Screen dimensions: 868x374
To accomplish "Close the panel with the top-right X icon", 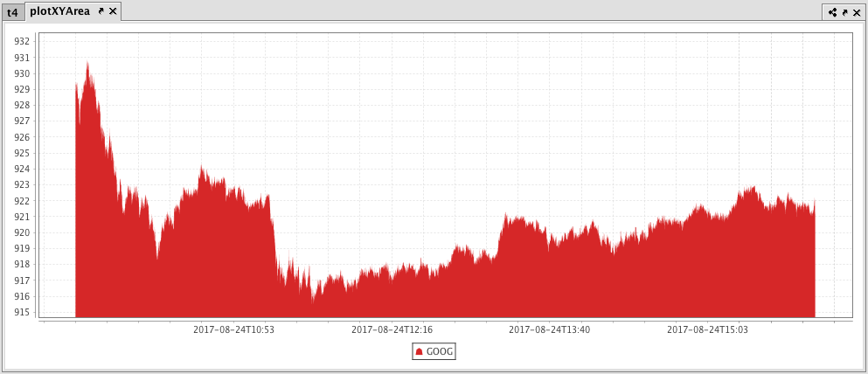I will [856, 12].
